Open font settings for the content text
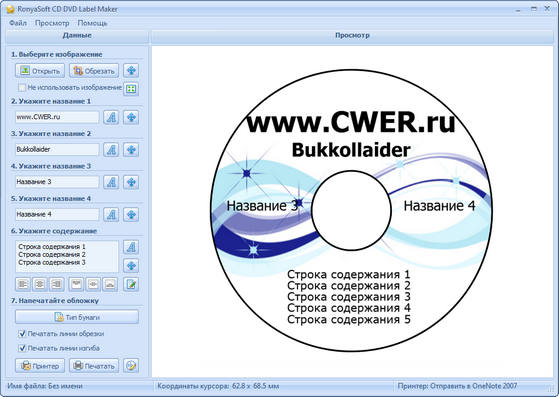The image size is (559, 397). point(131,247)
